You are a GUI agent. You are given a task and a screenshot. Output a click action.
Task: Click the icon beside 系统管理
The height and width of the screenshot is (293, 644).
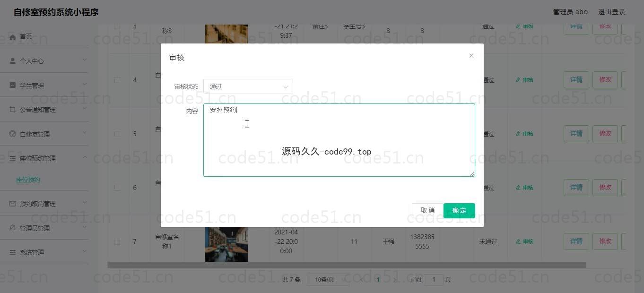click(13, 252)
